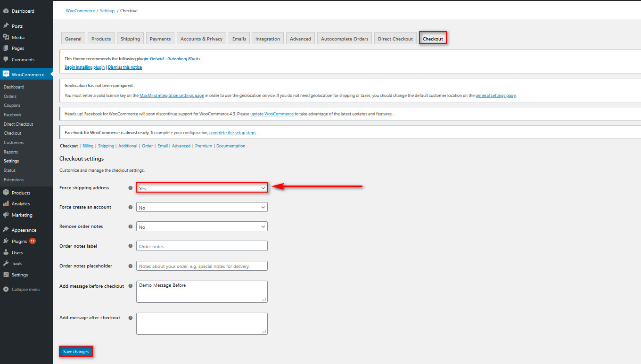Screen dimensions: 641x364
Task: Click the Dashboard icon in the sidebar
Action: [6, 11]
